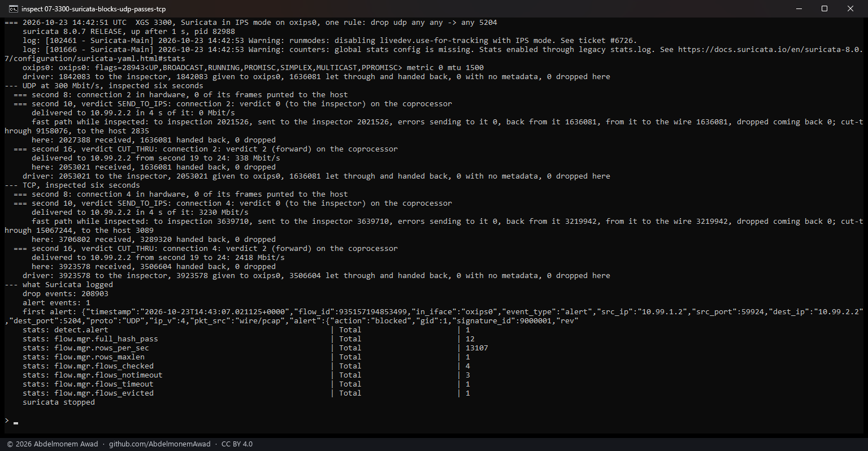Image resolution: width=868 pixels, height=451 pixels.
Task: Click the 'flow.mgr.rows_per_sec' stats row
Action: [255, 348]
